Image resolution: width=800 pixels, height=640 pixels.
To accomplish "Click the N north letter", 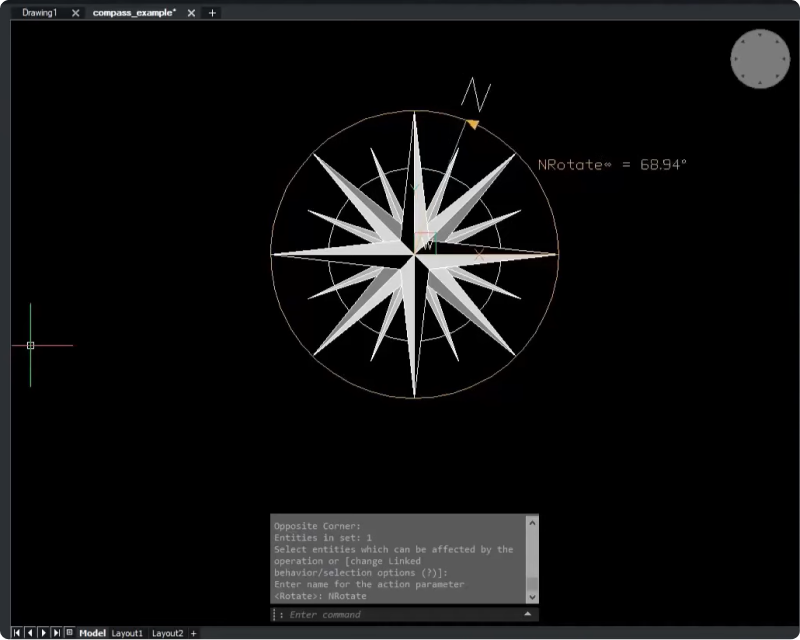I will point(476,94).
